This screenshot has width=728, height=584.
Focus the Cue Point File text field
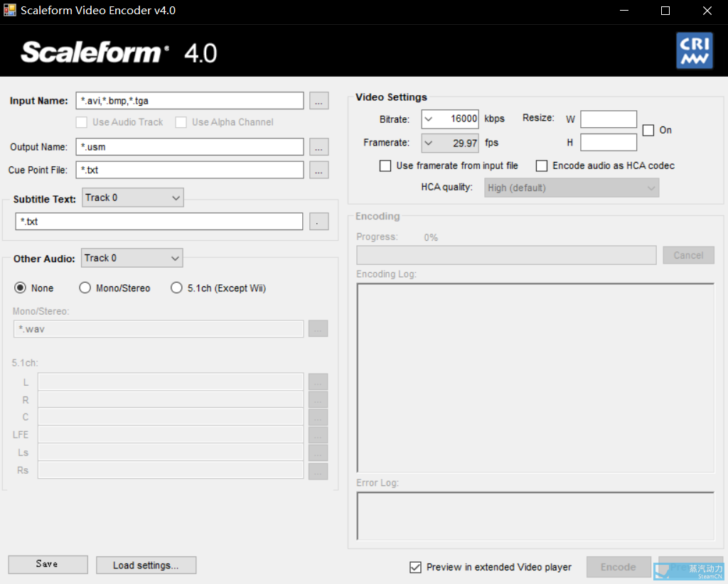[x=190, y=171]
